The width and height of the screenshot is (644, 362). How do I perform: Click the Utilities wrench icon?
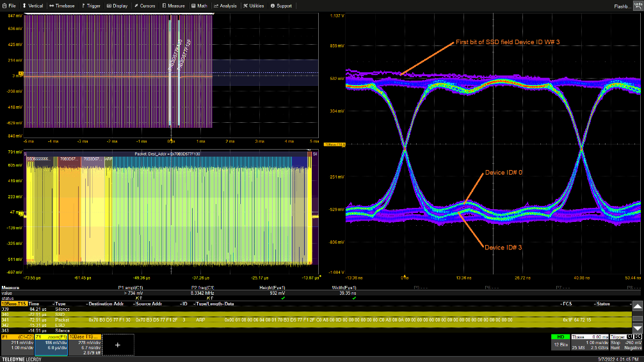click(x=245, y=6)
